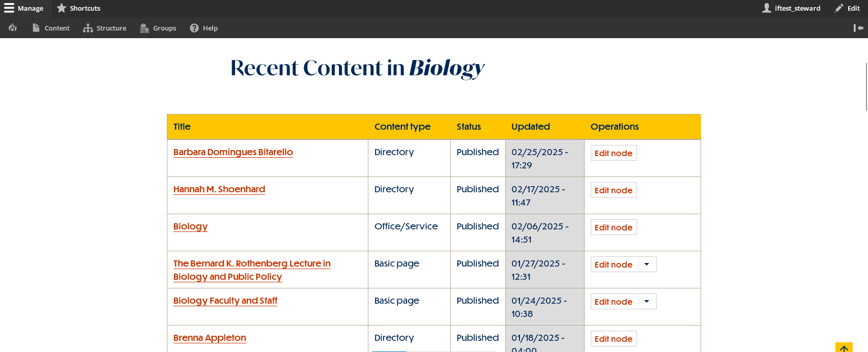The width and height of the screenshot is (868, 352).
Task: Click the Drupal home logo icon
Action: [13, 28]
